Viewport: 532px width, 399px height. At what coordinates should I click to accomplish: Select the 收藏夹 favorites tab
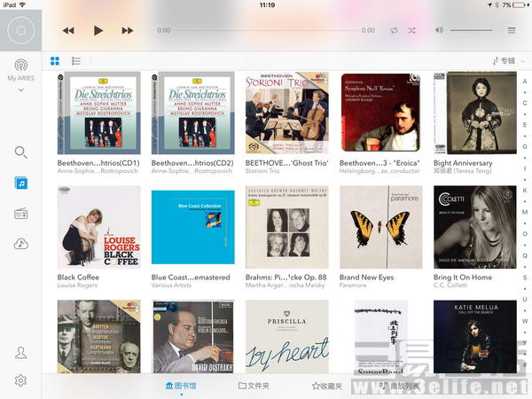(326, 386)
